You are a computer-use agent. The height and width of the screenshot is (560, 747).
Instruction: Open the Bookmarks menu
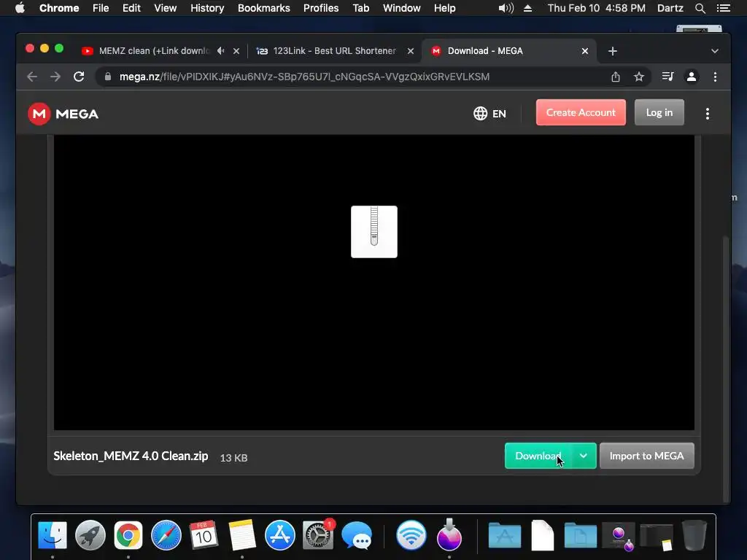pyautogui.click(x=264, y=8)
